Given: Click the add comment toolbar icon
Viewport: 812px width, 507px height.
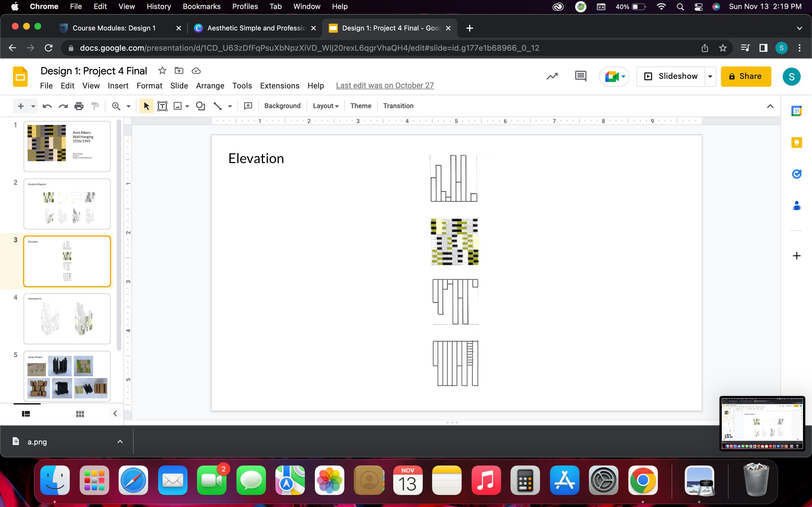Looking at the screenshot, I should tap(248, 106).
